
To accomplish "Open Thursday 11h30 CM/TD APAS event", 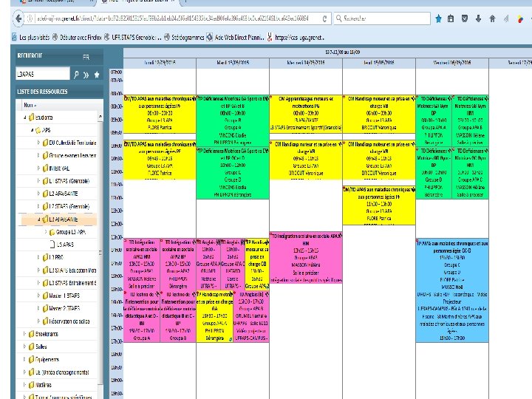I will coord(379,205).
